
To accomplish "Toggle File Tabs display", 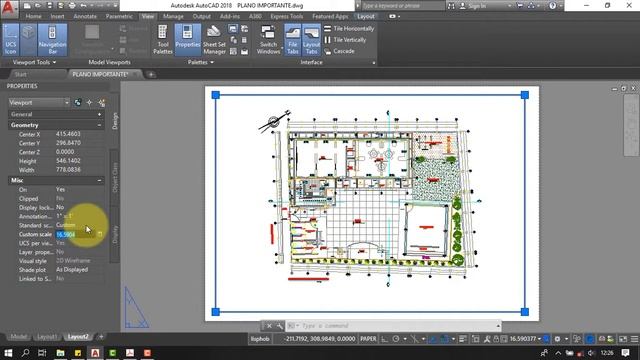I will click(293, 40).
